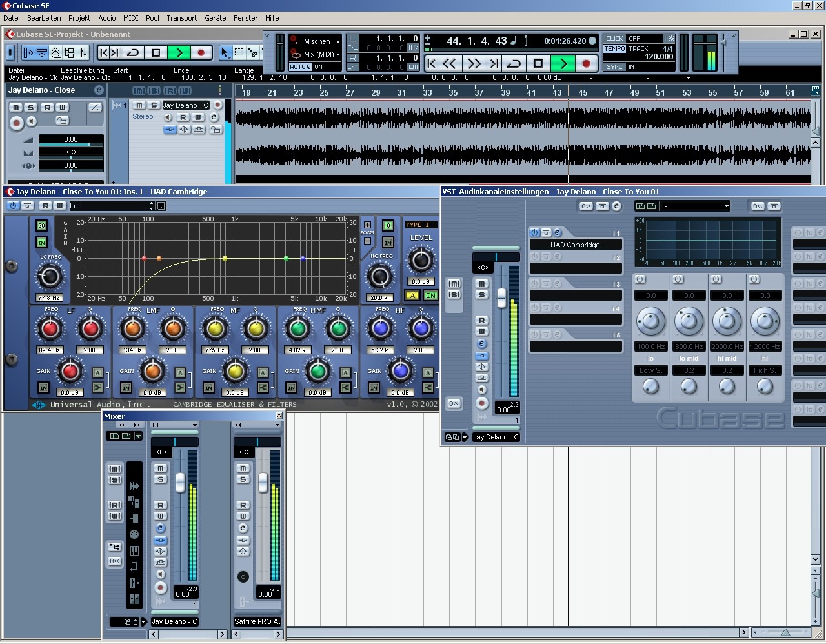Click the HF band blue FREQ knob
Viewport: 826px width, 644px height.
pos(380,328)
